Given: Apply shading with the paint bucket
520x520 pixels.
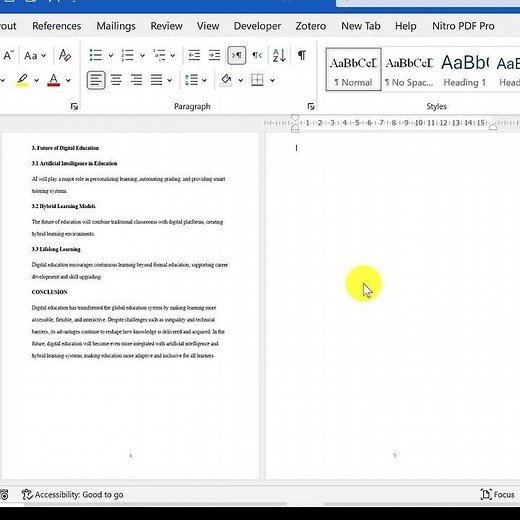Looking at the screenshot, I should click(226, 80).
